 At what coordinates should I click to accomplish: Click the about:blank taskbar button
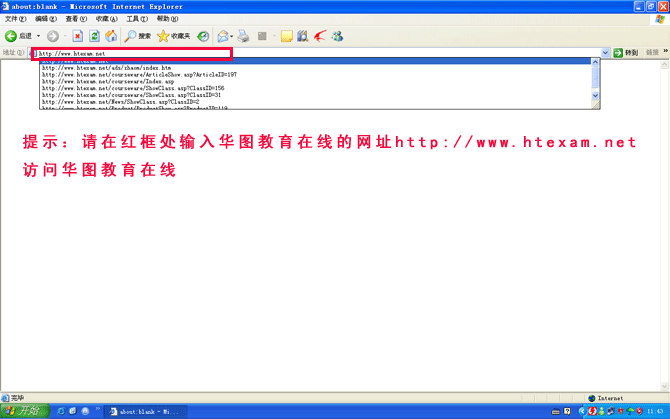click(146, 411)
